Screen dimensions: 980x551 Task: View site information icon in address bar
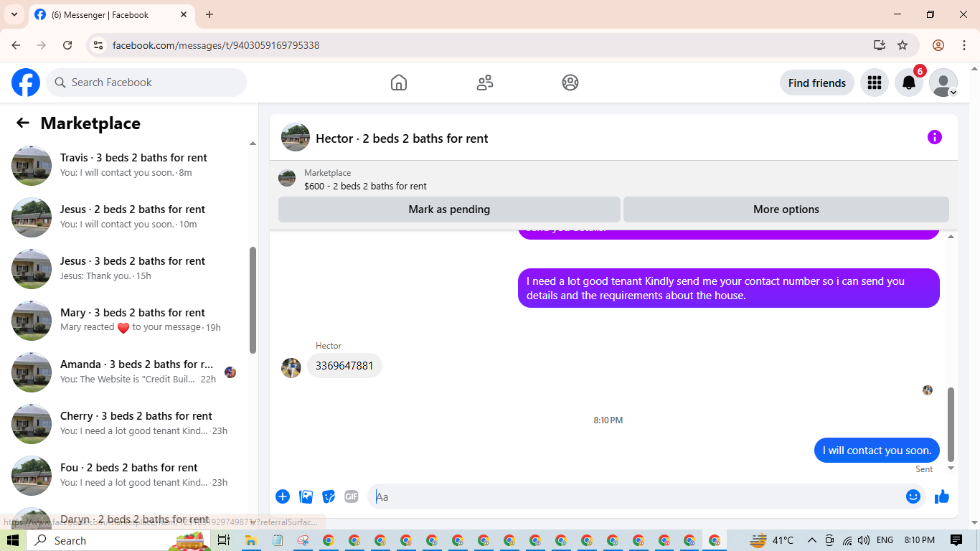[x=99, y=45]
